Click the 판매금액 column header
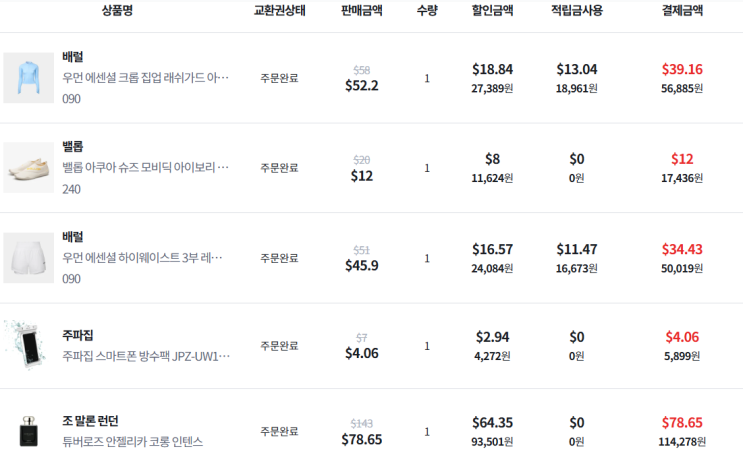 coord(361,11)
